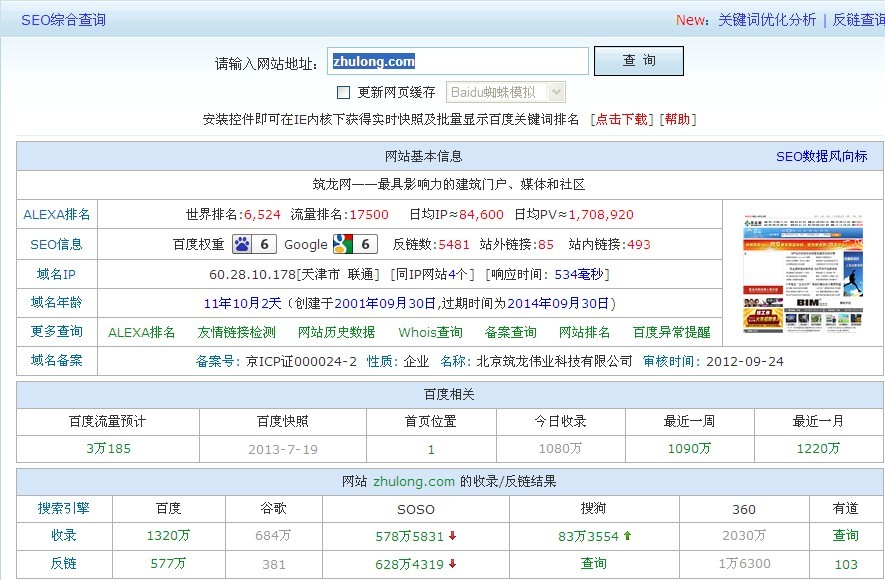Click the 站内链接 value 493

(639, 244)
